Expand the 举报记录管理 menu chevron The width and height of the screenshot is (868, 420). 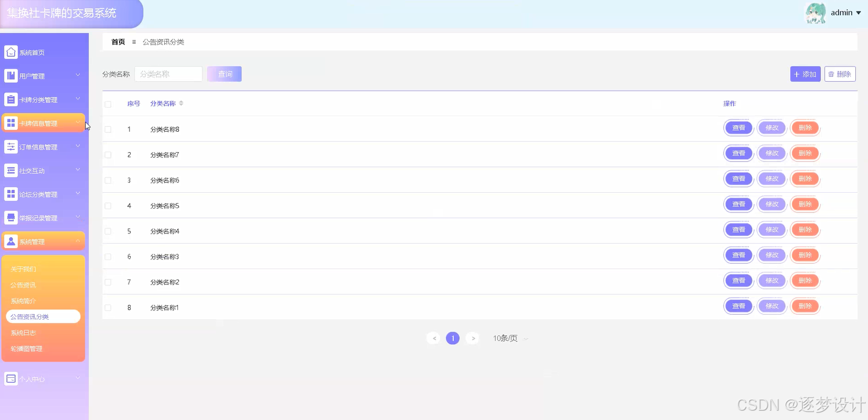[78, 216]
